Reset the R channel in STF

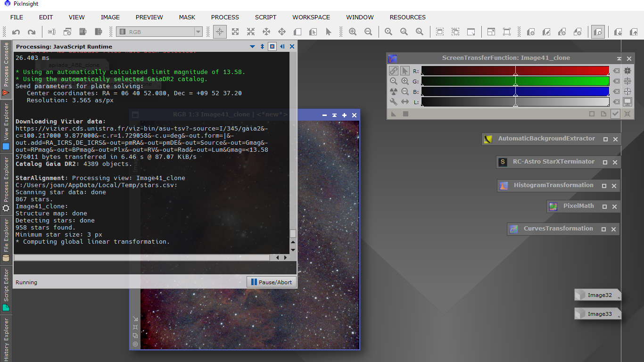pos(616,71)
